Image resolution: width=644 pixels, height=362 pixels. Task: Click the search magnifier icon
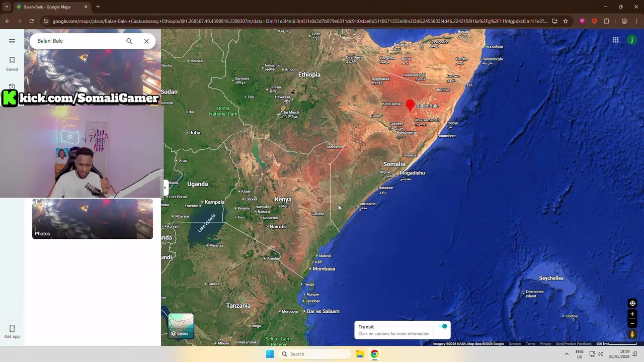[x=129, y=41]
